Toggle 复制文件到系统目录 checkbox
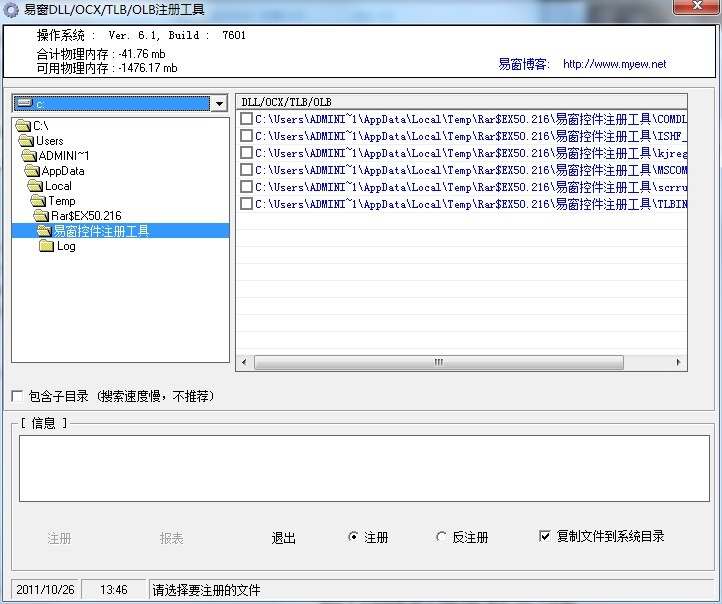Viewport: 722px width, 604px height. (x=545, y=536)
